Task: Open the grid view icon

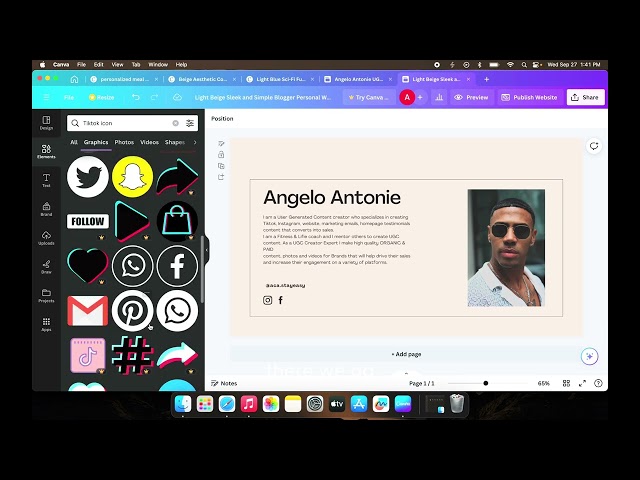Action: click(566, 383)
